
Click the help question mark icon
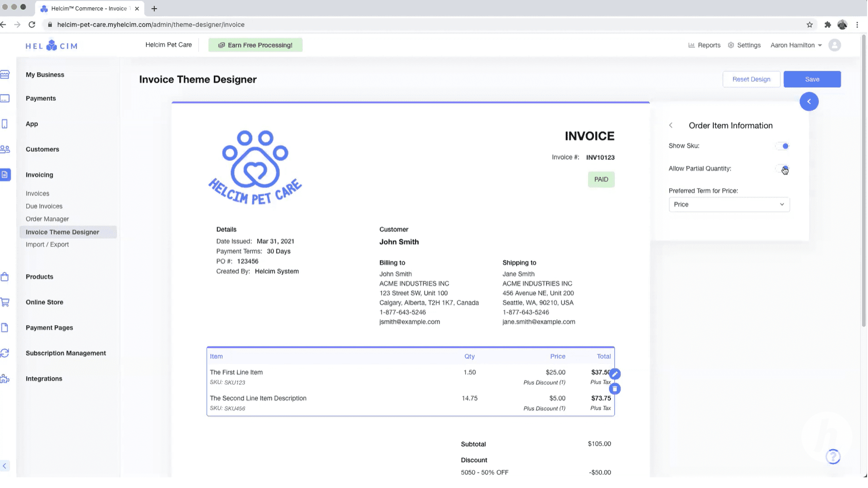[x=833, y=456]
